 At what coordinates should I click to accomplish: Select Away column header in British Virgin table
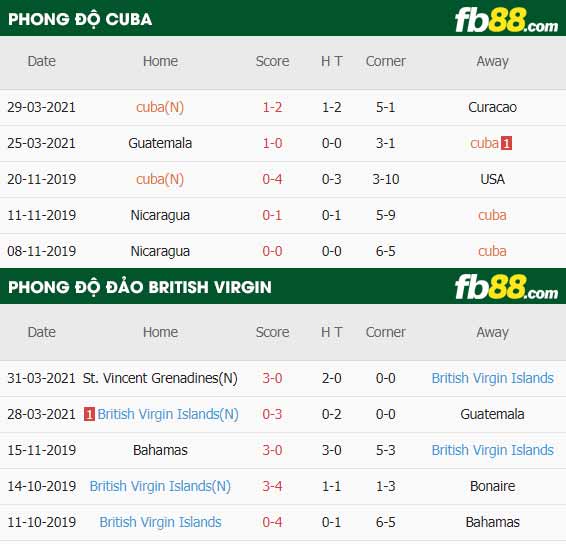[x=492, y=332]
